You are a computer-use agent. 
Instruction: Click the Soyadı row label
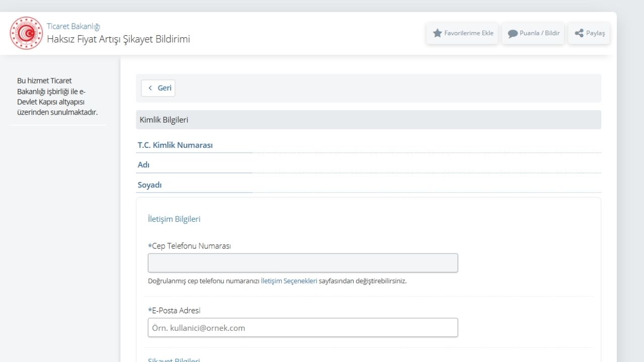pos(149,185)
